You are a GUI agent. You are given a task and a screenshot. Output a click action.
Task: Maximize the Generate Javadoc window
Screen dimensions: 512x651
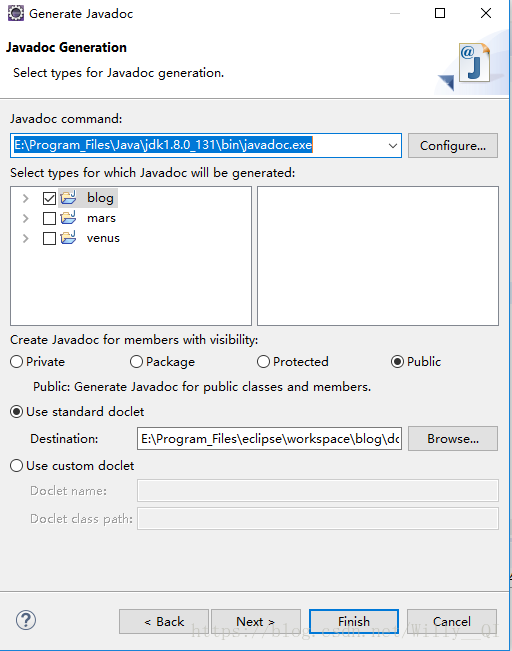click(440, 13)
